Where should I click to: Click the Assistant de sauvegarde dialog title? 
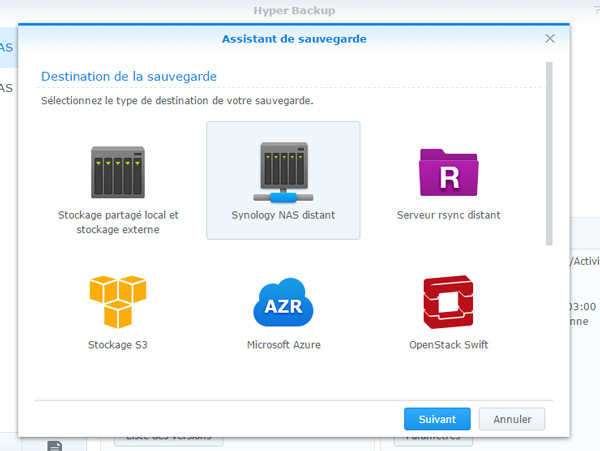tap(293, 39)
